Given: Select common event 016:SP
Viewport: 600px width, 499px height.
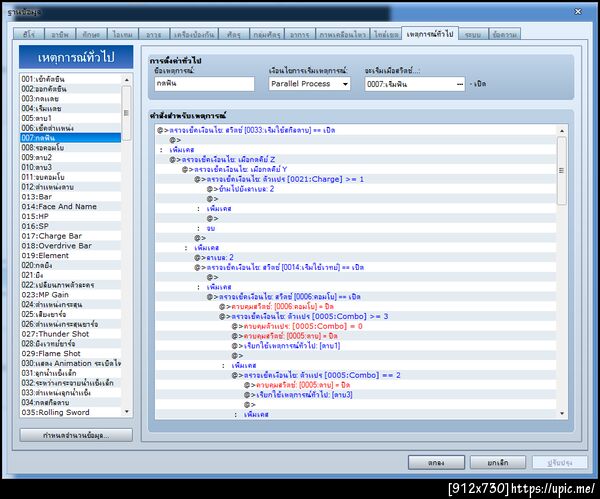Looking at the screenshot, I should [x=70, y=226].
